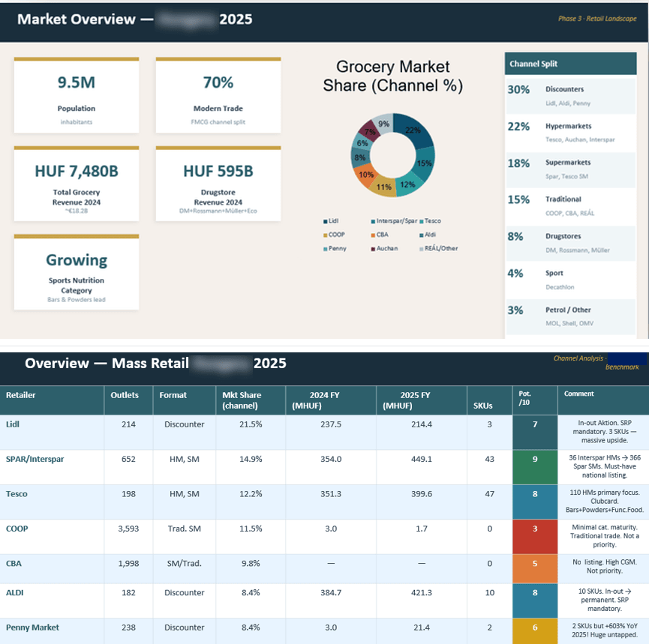The width and height of the screenshot is (649, 644).
Task: Click the Lidl legend entry
Action: pyautogui.click(x=331, y=221)
